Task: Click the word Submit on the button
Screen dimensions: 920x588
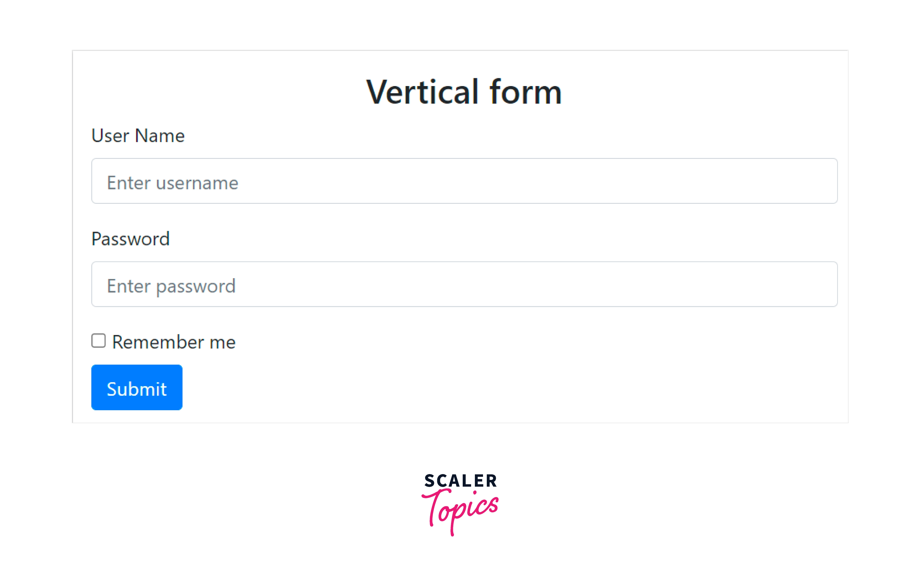Action: pyautogui.click(x=137, y=389)
